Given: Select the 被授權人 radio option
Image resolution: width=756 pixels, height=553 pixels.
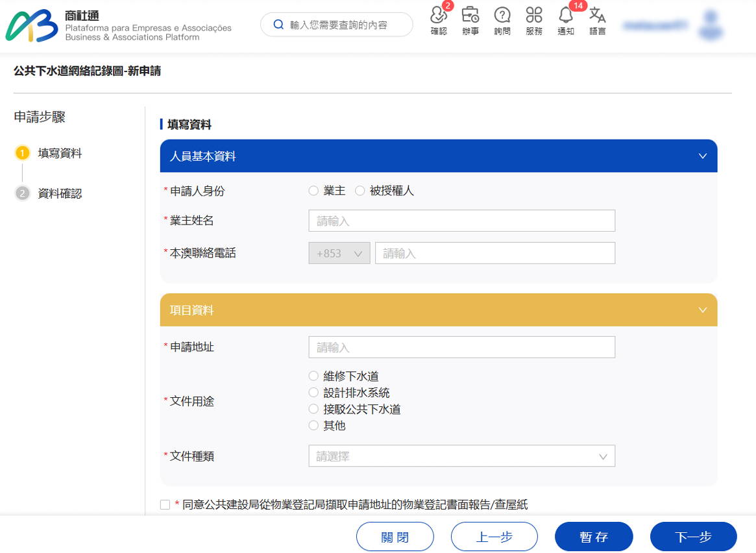Looking at the screenshot, I should (x=360, y=191).
